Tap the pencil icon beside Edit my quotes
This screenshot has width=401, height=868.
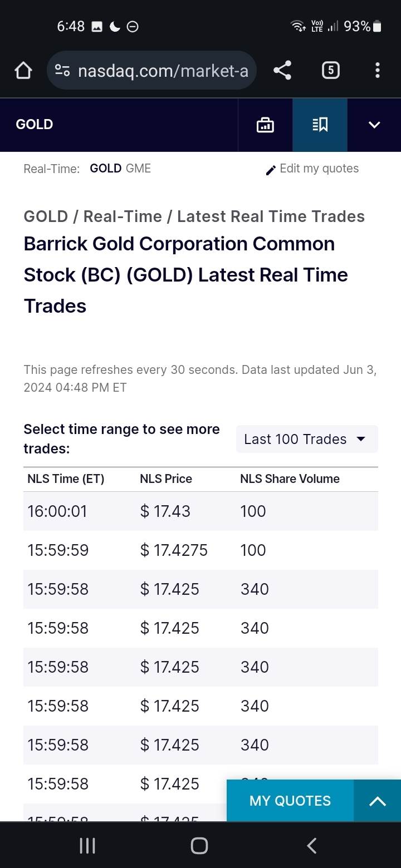[x=271, y=170]
